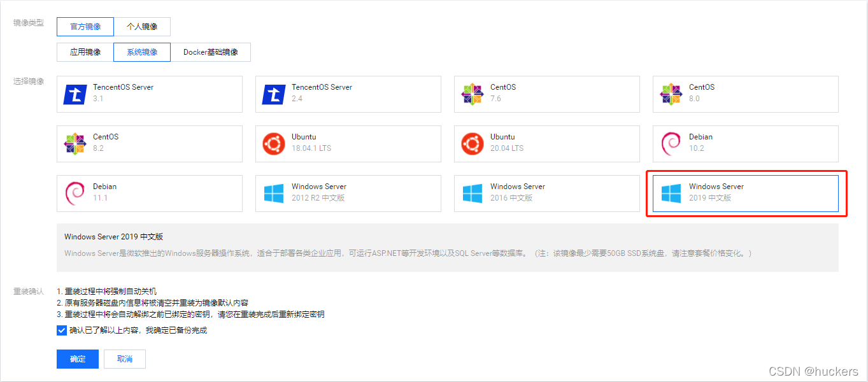Click the Windows Server 2012 R2 logo icon
Screen dimensions: 868x382
274,194
